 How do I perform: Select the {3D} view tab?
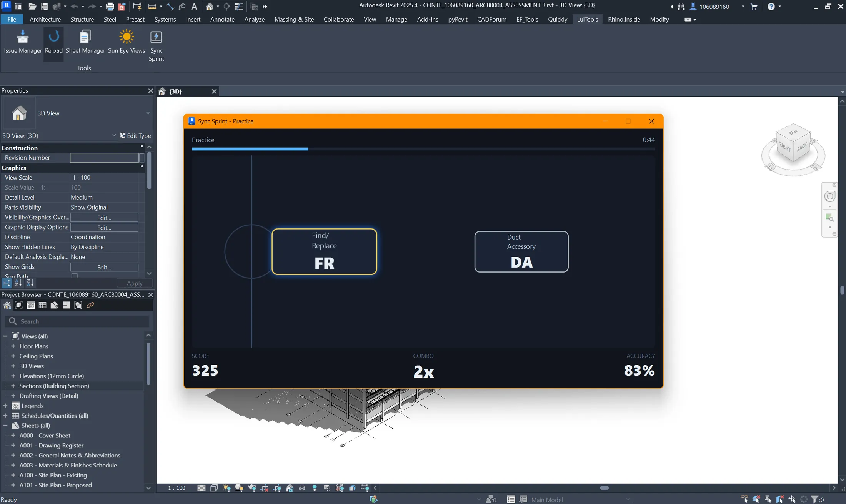pos(188,91)
